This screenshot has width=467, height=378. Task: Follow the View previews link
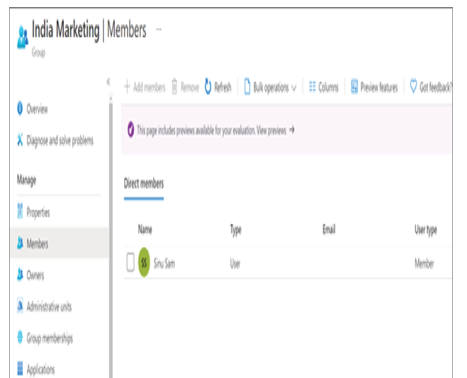[271, 130]
